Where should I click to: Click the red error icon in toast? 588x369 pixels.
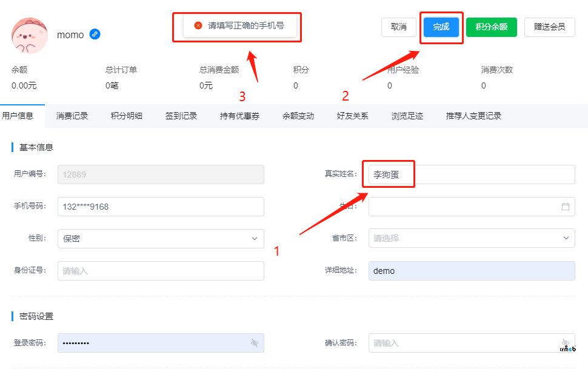(198, 26)
